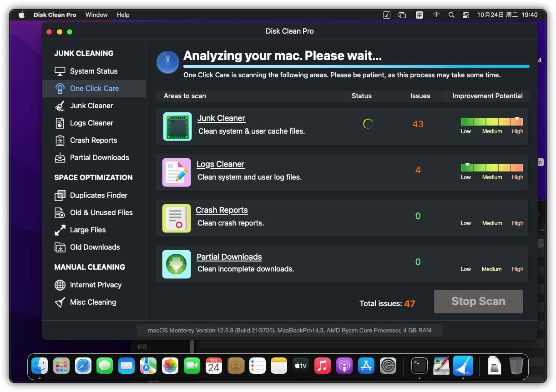Open the Internet Privacy cleaner
556x392 pixels.
pos(96,285)
